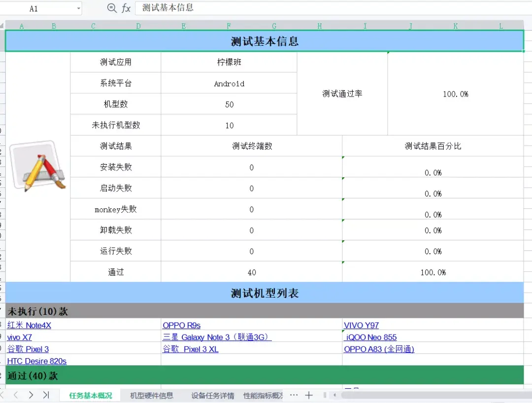Select the 测试结果 label cell
The image size is (532, 403).
(x=116, y=146)
